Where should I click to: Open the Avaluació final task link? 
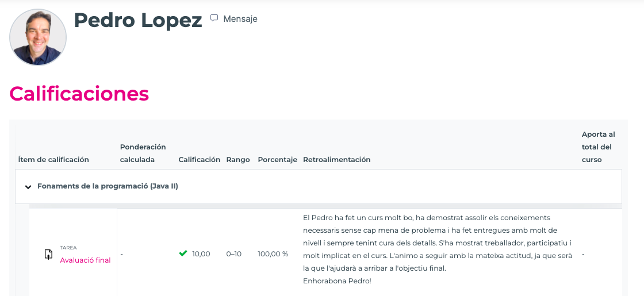point(85,260)
